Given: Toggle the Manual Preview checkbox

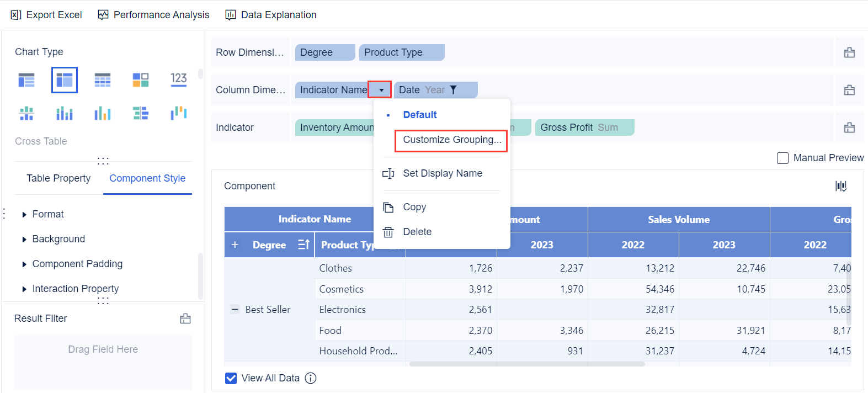Looking at the screenshot, I should [782, 158].
